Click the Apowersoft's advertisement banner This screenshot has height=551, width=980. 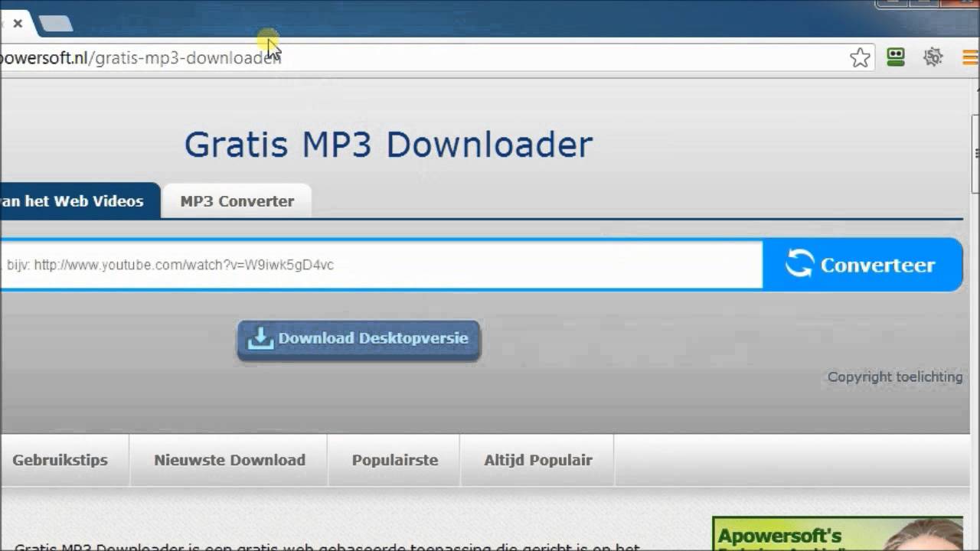pyautogui.click(x=838, y=533)
